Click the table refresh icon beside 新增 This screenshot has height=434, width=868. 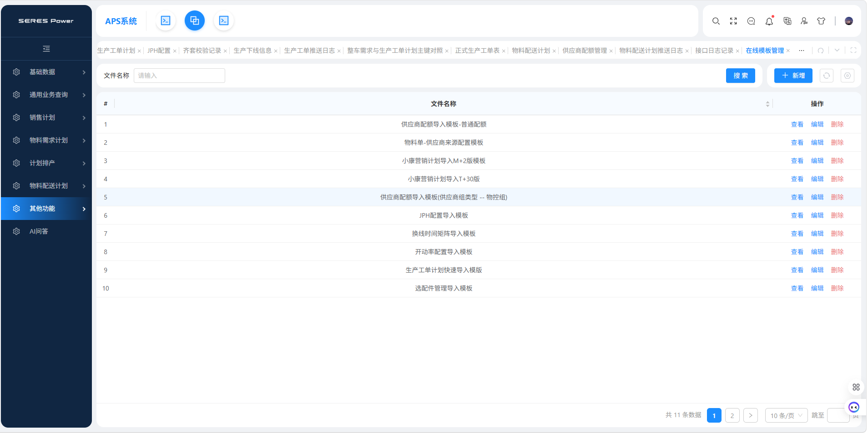(827, 76)
